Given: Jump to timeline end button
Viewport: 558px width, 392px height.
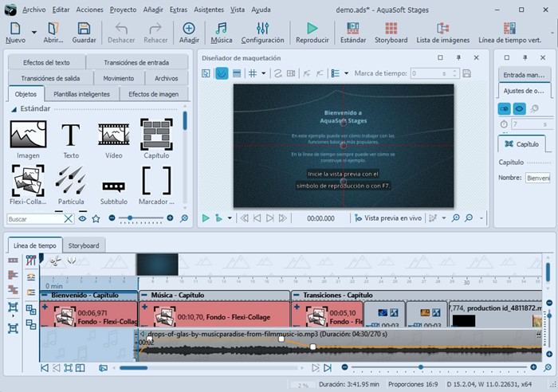Looking at the screenshot, I should (328, 368).
